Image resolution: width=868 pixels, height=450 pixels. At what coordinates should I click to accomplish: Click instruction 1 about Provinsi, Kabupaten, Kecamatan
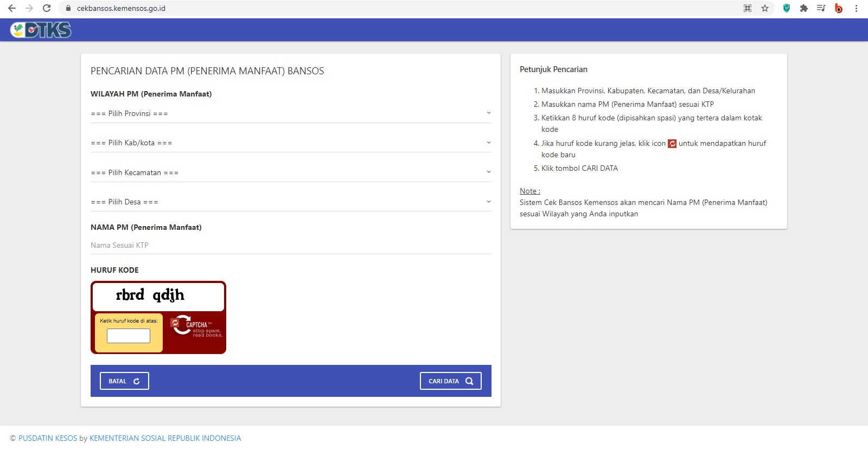point(648,91)
